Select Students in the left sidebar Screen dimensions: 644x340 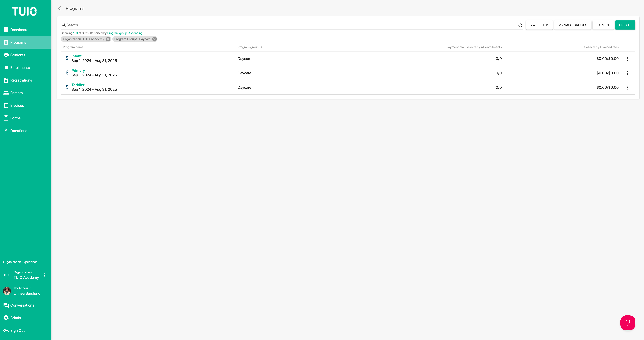(18, 55)
